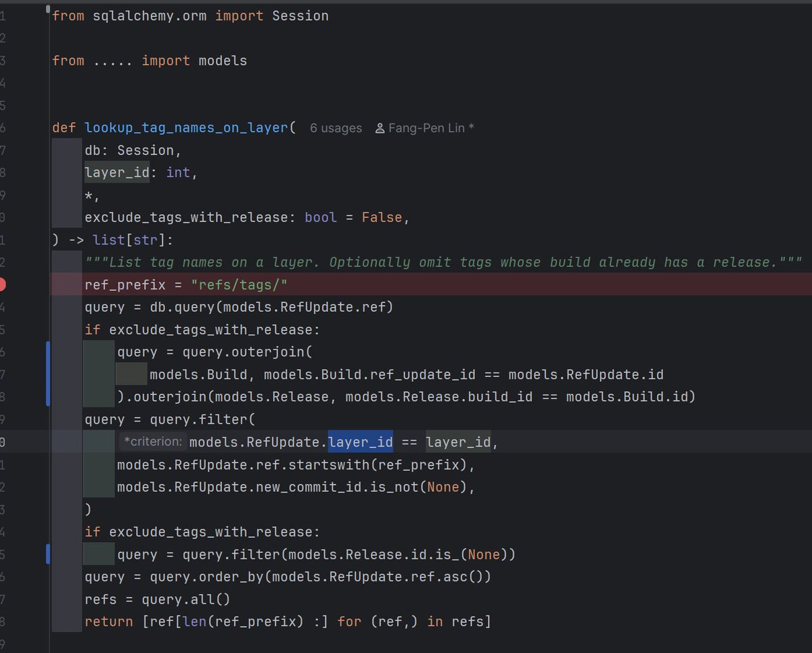Click 'len' in the return statement
812x653 pixels.
[x=194, y=621]
